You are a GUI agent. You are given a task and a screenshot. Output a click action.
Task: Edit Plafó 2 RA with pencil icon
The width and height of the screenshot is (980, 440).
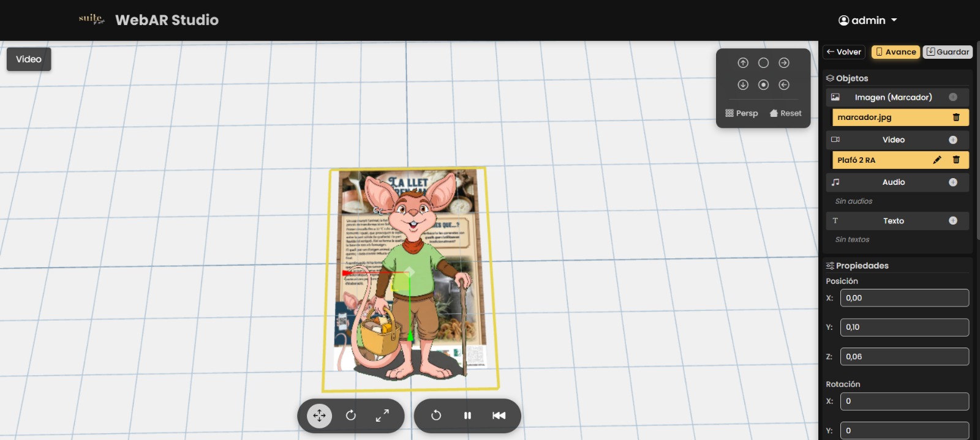[x=937, y=160]
